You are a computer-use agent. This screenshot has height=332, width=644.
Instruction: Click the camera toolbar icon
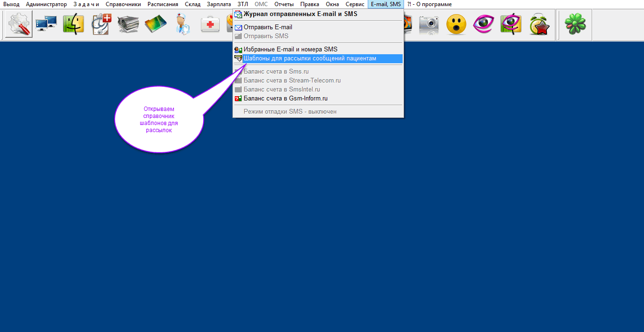429,24
